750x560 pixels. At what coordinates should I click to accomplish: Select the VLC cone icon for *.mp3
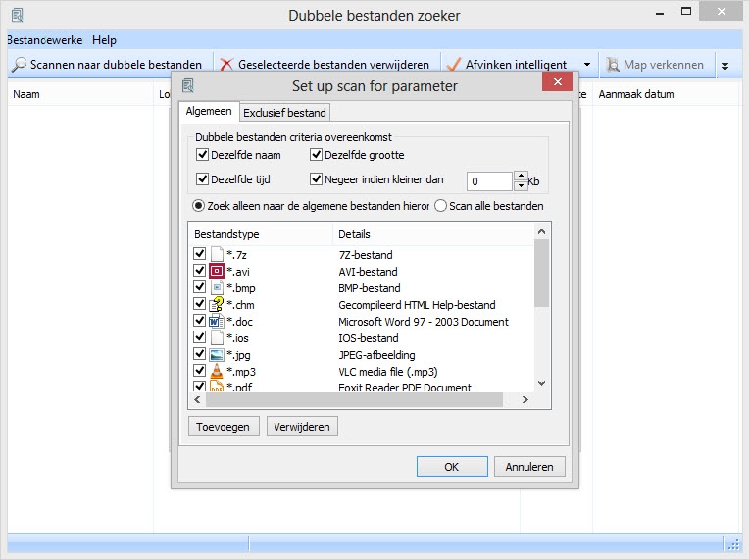[x=217, y=372]
